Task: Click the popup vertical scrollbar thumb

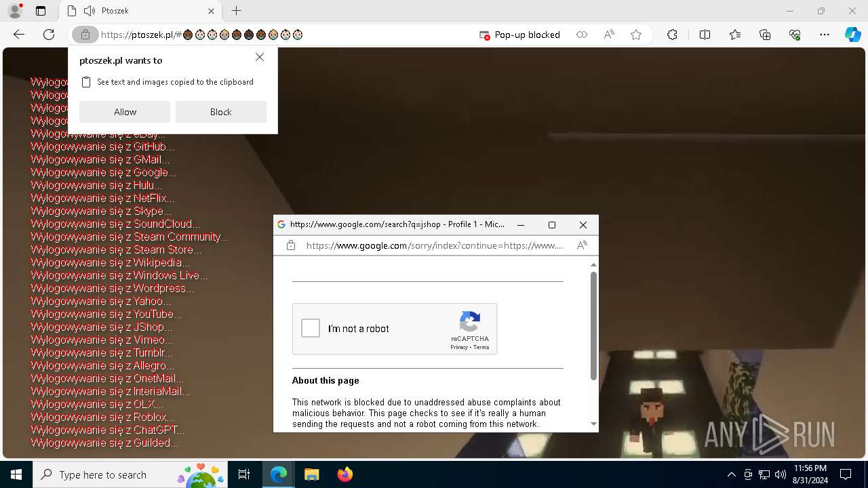Action: coord(593,326)
